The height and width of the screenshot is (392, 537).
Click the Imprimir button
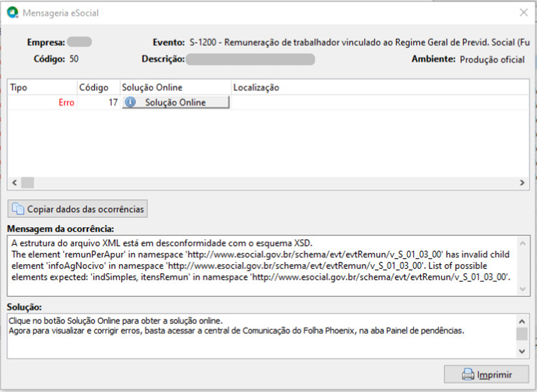[x=487, y=375]
